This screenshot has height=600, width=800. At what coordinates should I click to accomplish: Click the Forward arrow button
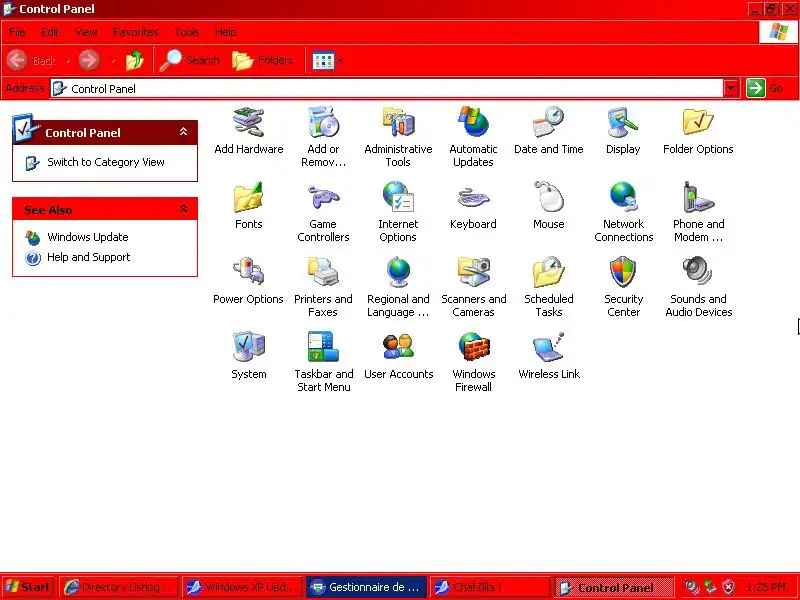(89, 60)
